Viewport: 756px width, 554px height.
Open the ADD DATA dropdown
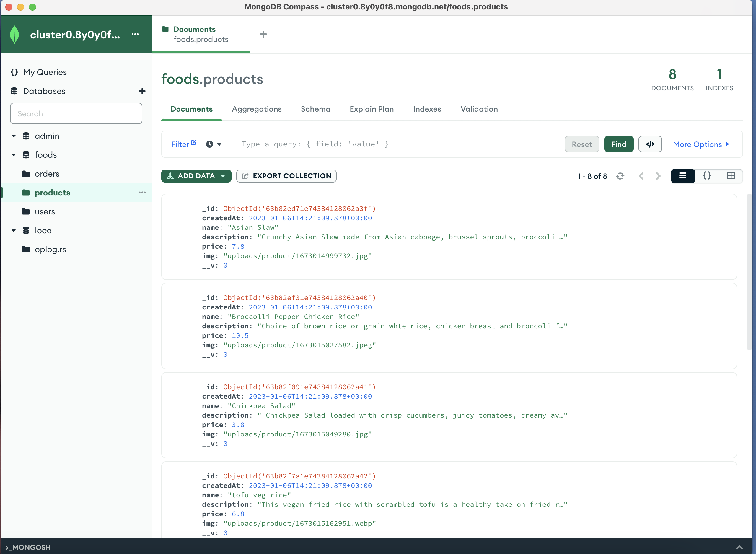pyautogui.click(x=196, y=176)
